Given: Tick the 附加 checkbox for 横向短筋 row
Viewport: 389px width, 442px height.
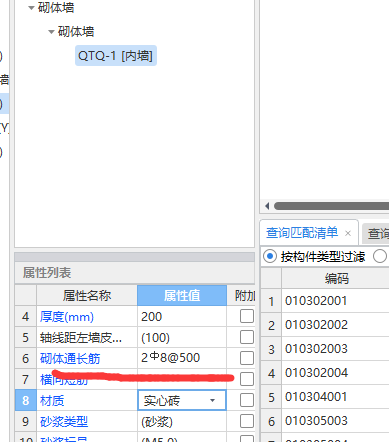Looking at the screenshot, I should pos(247,379).
